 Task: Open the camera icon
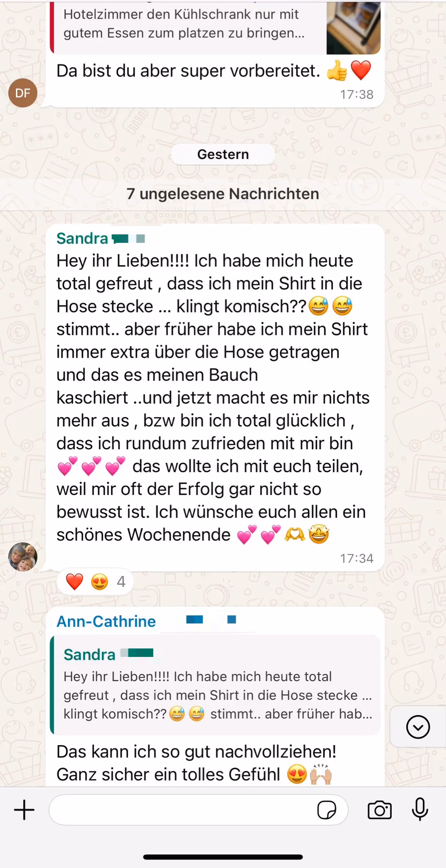(379, 810)
